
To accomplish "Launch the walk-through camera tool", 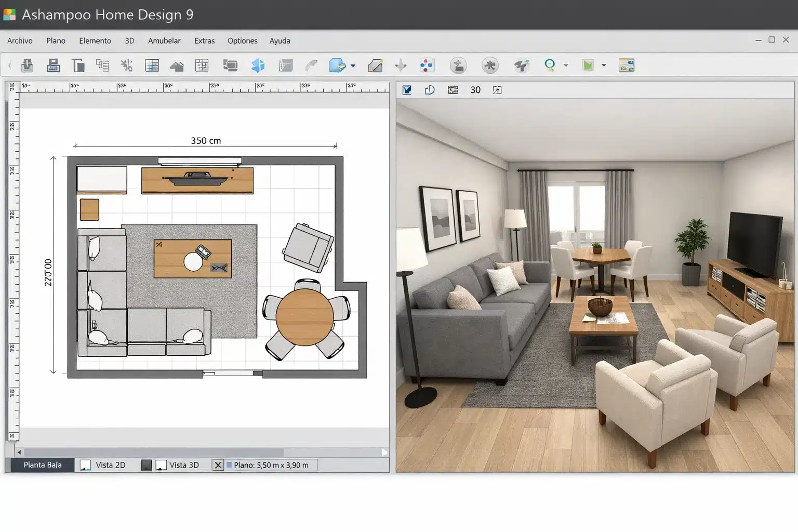I will (x=521, y=65).
